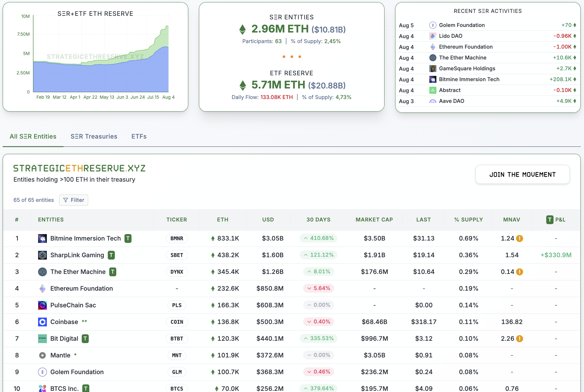This screenshot has width=584, height=392.
Task: Click the T badge next to Bit Digital
Action: coord(85,339)
